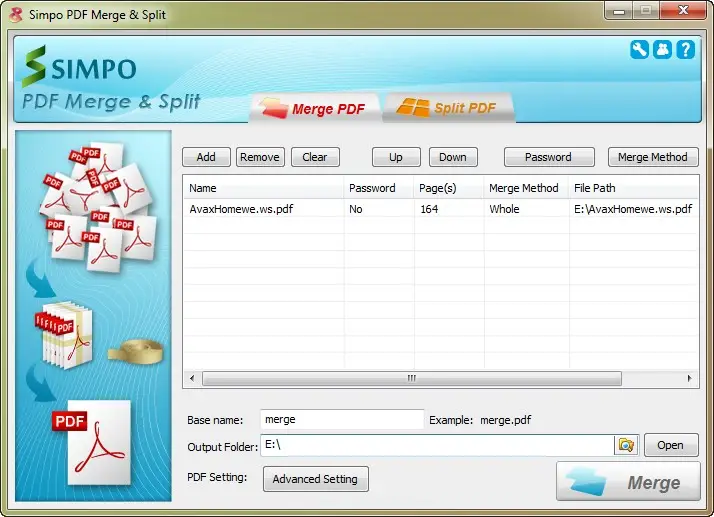Image resolution: width=714 pixels, height=517 pixels.
Task: Click the left scroll arrow
Action: [x=192, y=379]
